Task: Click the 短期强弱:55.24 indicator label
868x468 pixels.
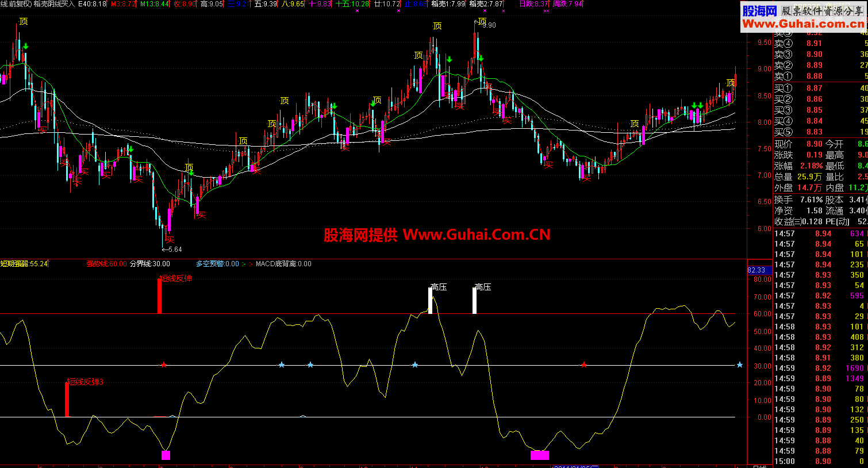Action: pyautogui.click(x=24, y=264)
